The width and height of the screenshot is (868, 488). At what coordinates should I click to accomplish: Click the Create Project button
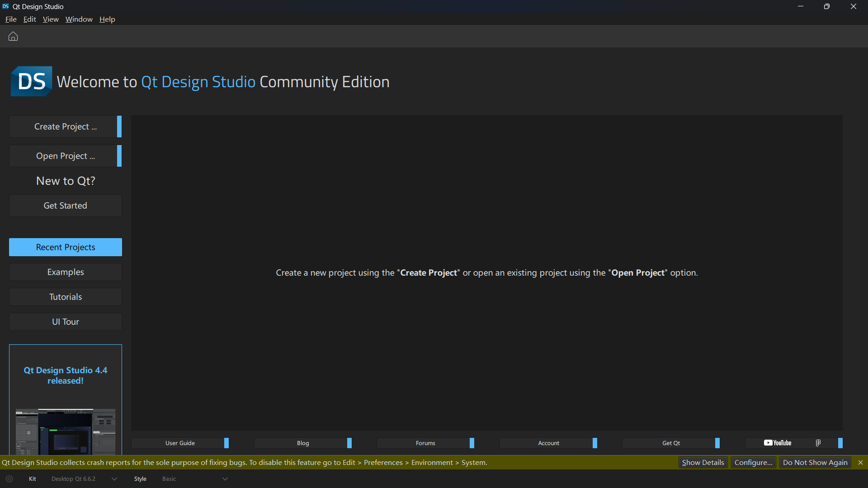point(66,127)
